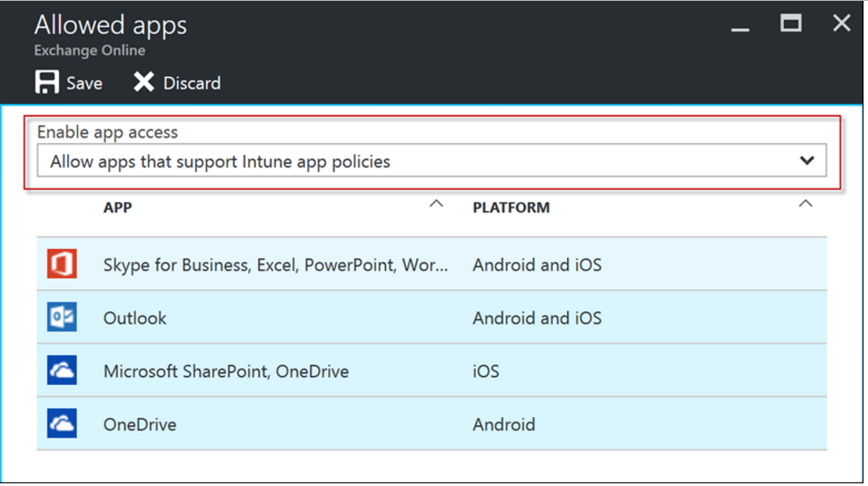Viewport: 868px width, 486px height.
Task: Click the Office apps icon
Action: (62, 264)
